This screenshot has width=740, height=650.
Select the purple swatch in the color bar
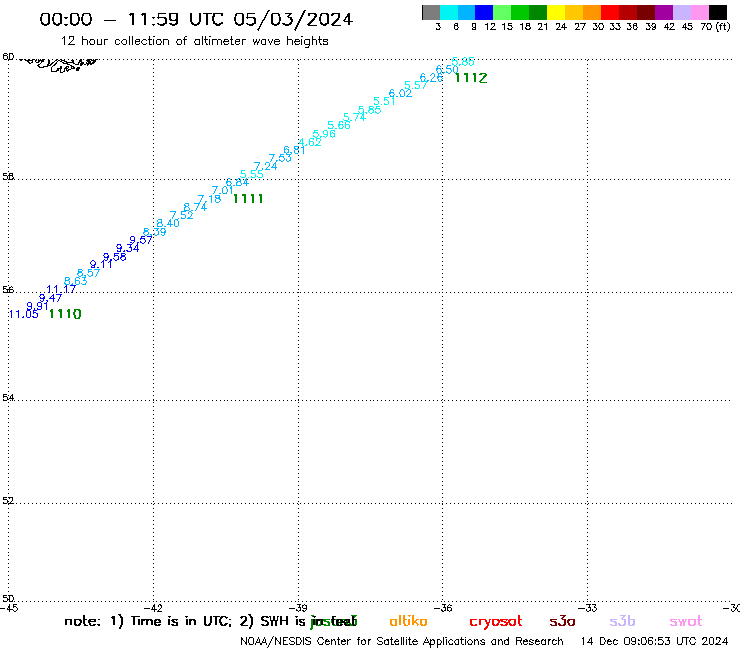click(664, 12)
